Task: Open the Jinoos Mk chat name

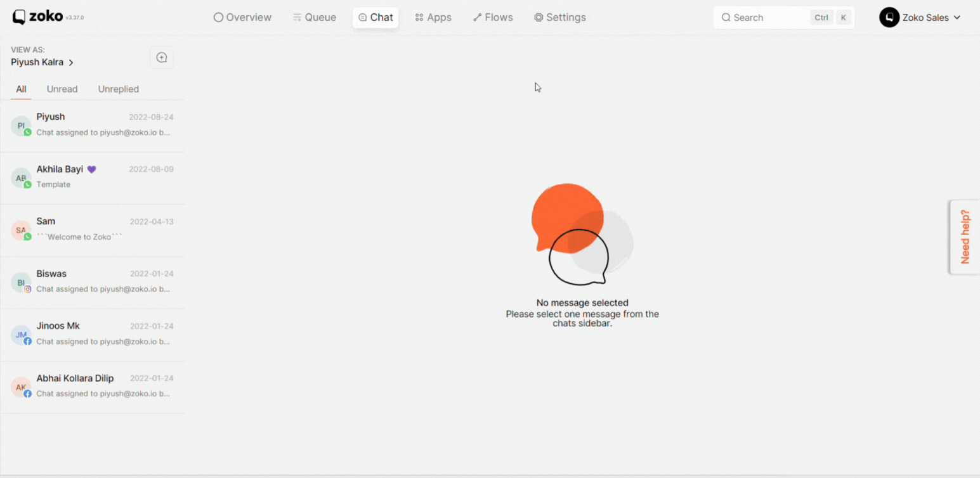Action: tap(58, 326)
